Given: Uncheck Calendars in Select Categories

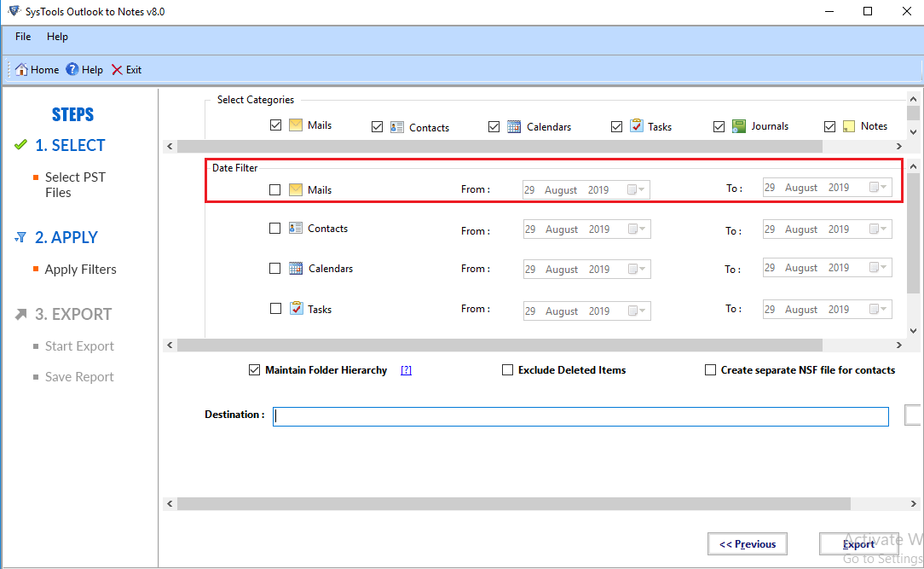Looking at the screenshot, I should tap(494, 127).
